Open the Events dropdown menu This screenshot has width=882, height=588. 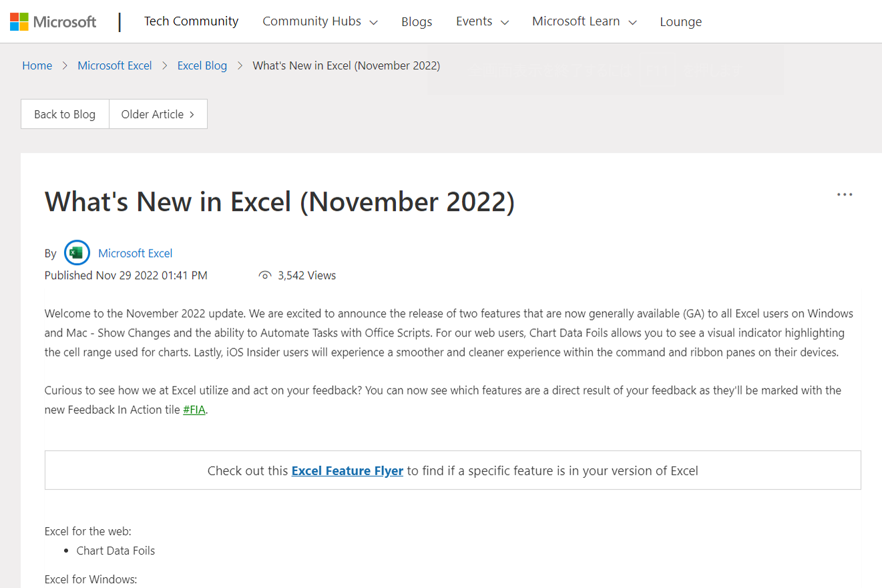click(481, 21)
